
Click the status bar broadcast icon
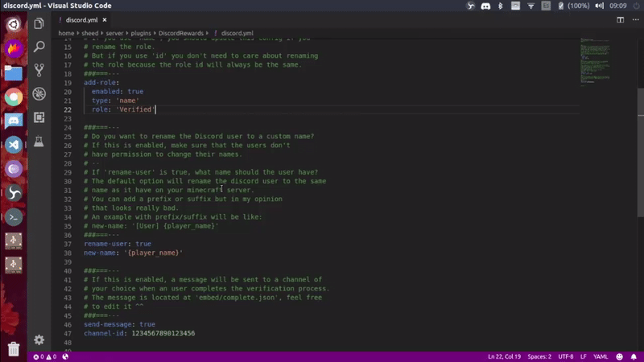[65, 356]
